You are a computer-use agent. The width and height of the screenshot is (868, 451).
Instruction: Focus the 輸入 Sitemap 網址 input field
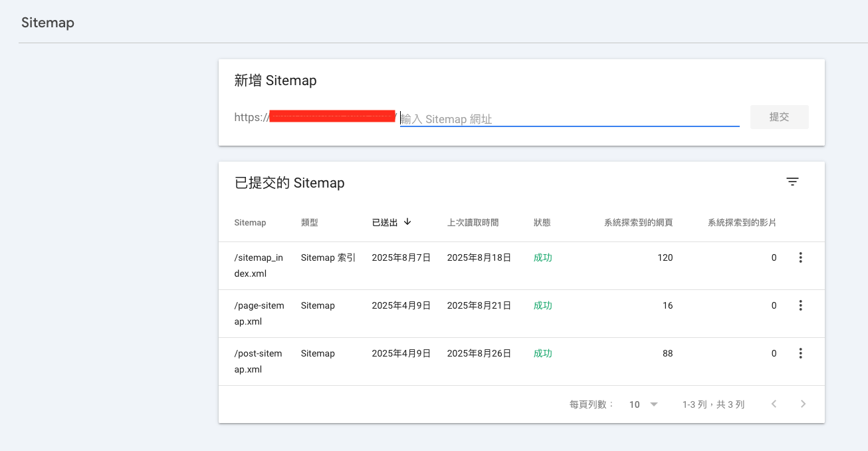tap(569, 118)
